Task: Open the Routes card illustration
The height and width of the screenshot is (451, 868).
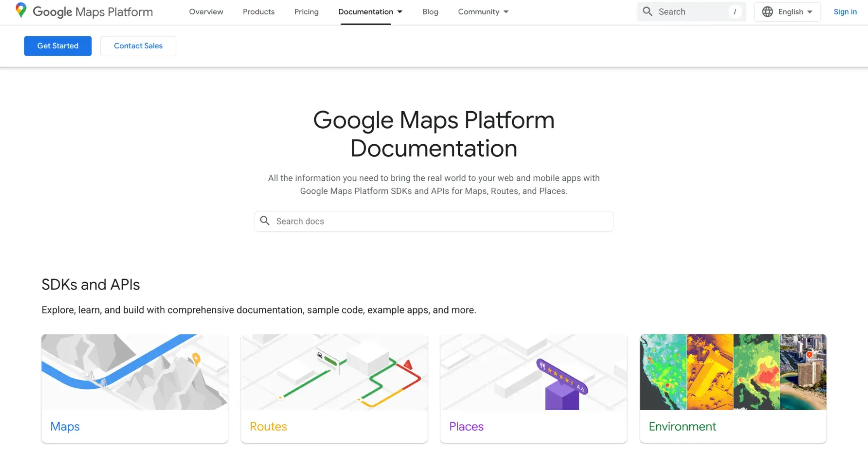Action: [x=334, y=372]
